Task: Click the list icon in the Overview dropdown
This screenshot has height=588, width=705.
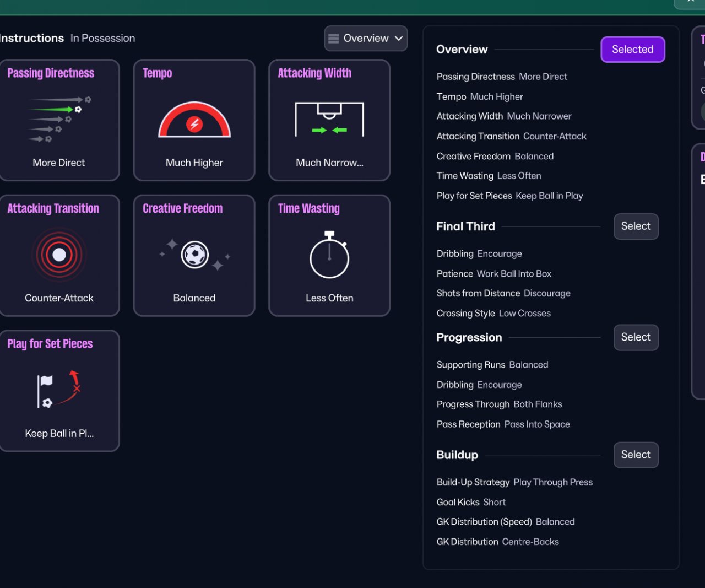Action: (333, 39)
